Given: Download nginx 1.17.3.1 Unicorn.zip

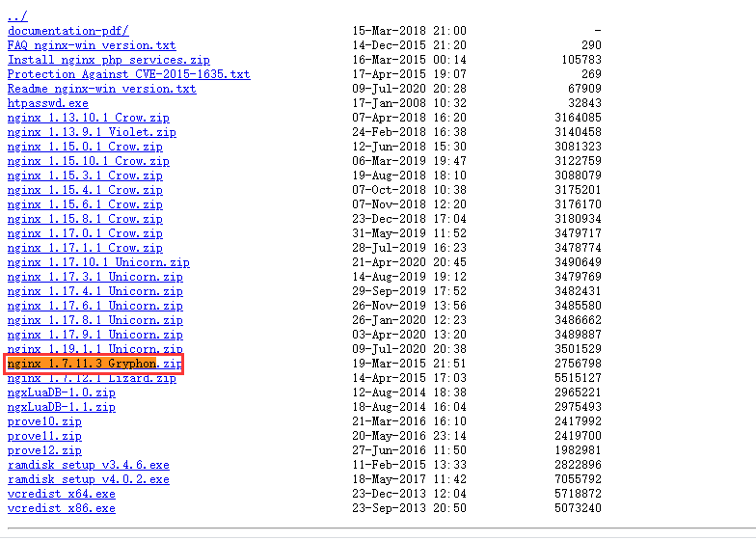Looking at the screenshot, I should pos(94,277).
